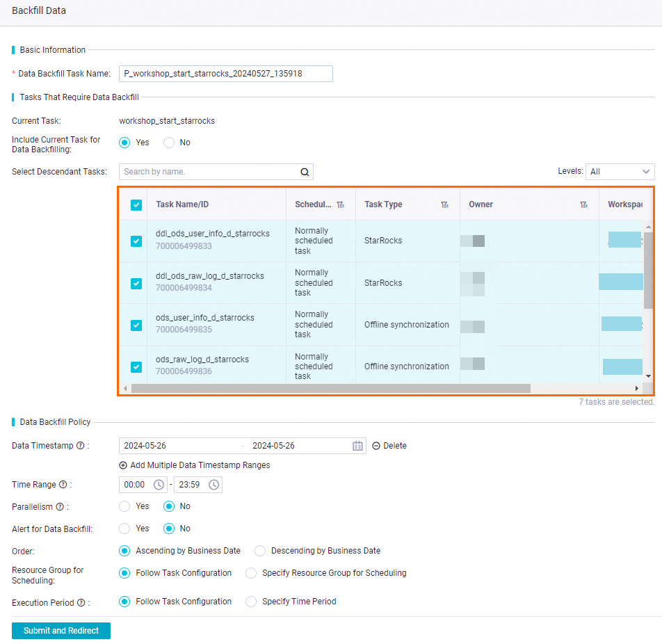Click the Data Backfill Task Name field
The width and height of the screenshot is (662, 644).
tap(226, 74)
